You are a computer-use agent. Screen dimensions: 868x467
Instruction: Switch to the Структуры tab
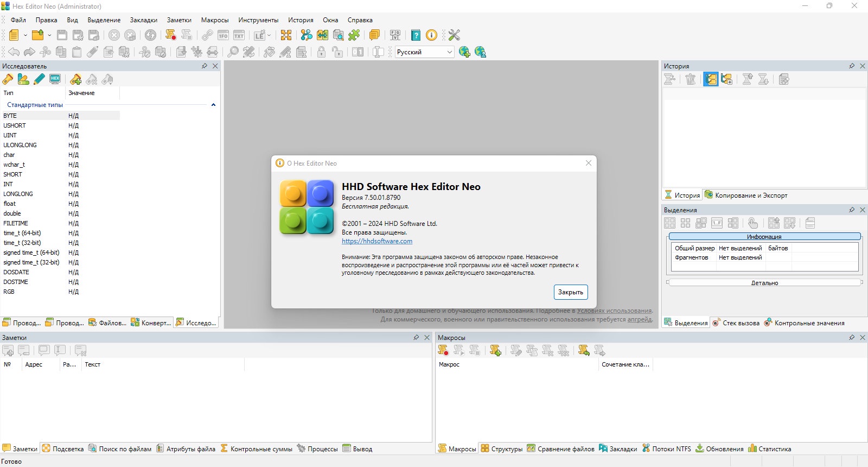point(501,449)
